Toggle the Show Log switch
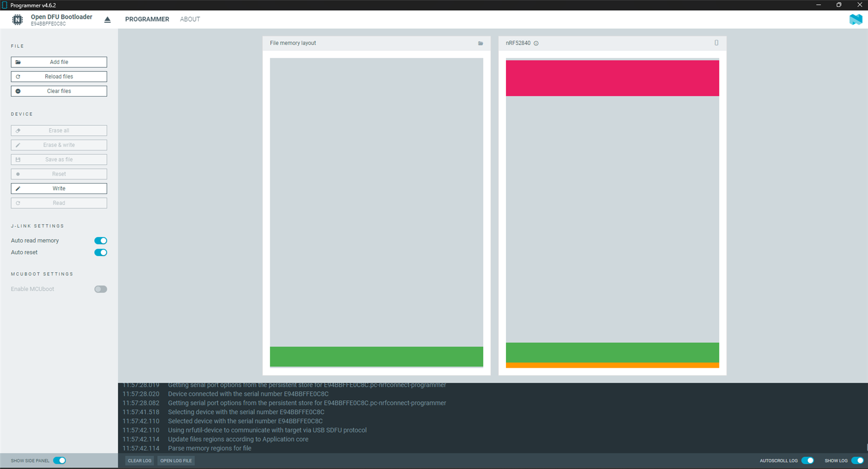 [858, 461]
